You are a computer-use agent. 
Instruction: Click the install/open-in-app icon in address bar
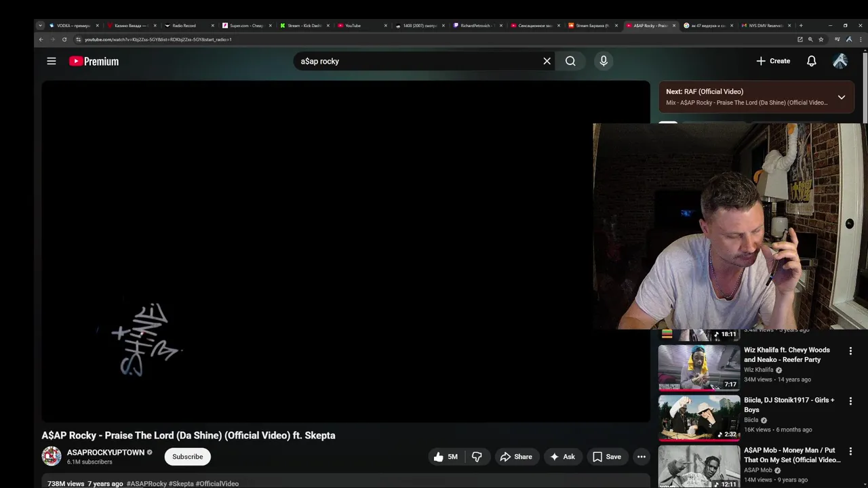click(800, 39)
